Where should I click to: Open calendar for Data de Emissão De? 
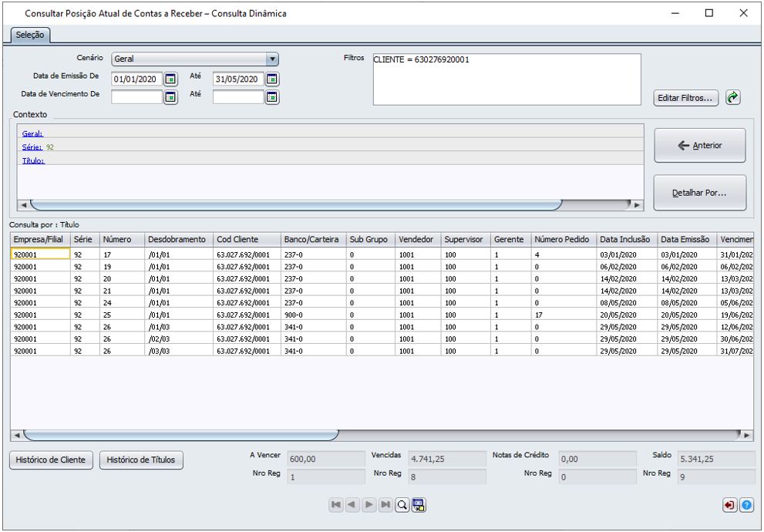(170, 79)
